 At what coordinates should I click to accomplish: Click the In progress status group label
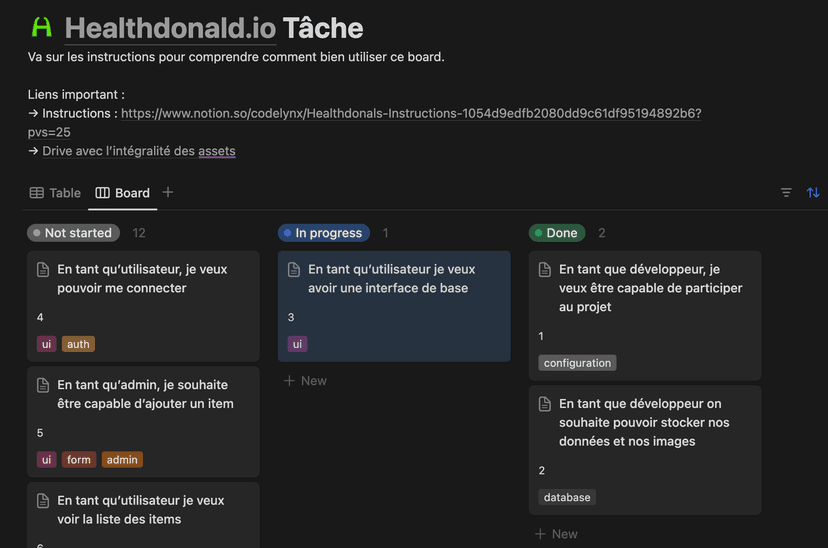(x=324, y=233)
